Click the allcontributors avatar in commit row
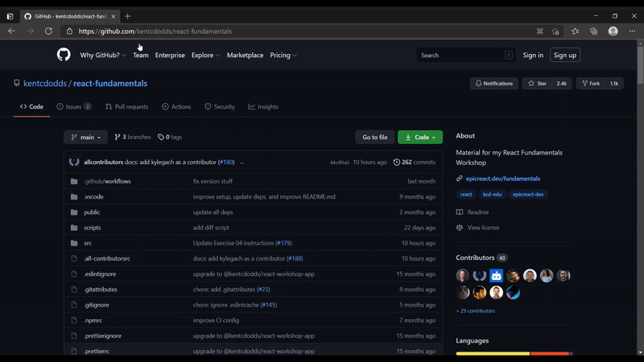The height and width of the screenshot is (362, 644). pos(74,162)
